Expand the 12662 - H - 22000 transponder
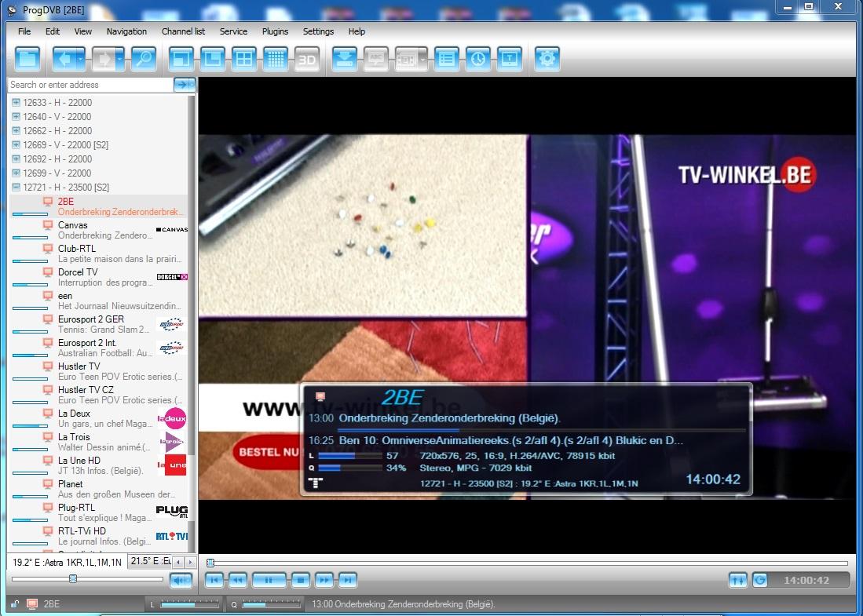The height and width of the screenshot is (616, 863). 16,131
